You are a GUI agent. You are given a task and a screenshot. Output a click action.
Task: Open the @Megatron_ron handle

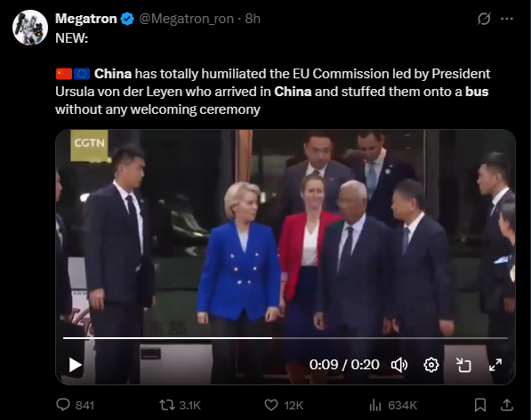[186, 19]
